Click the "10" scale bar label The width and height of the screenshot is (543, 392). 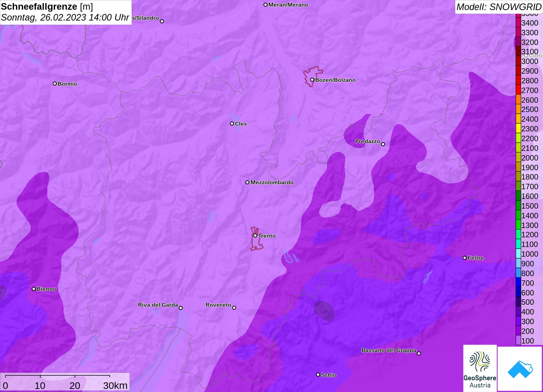[40, 385]
